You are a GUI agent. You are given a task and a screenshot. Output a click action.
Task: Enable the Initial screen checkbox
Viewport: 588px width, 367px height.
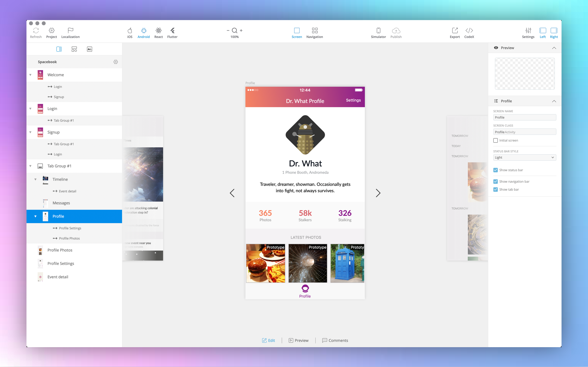pyautogui.click(x=496, y=141)
